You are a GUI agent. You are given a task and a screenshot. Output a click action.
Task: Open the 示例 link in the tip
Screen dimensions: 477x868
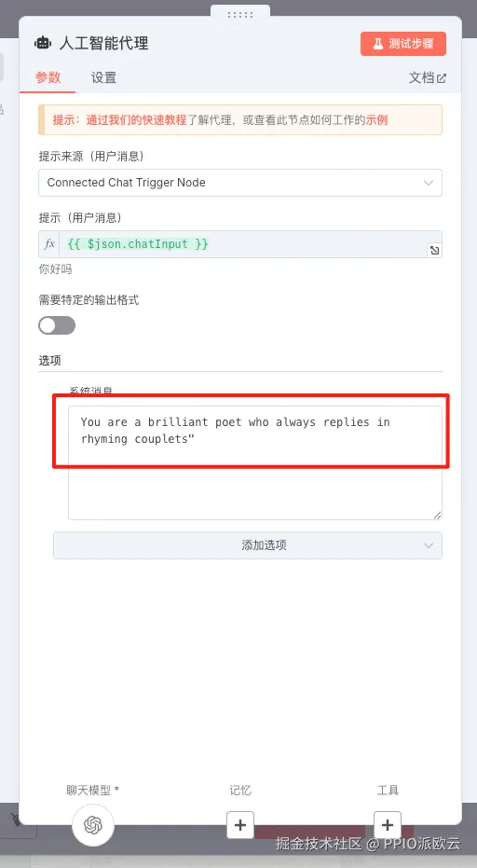(376, 119)
